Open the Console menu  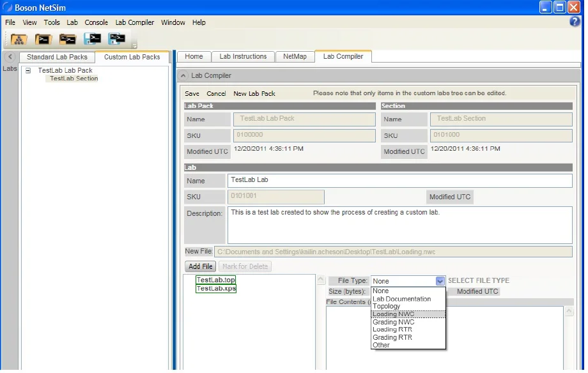coord(96,22)
